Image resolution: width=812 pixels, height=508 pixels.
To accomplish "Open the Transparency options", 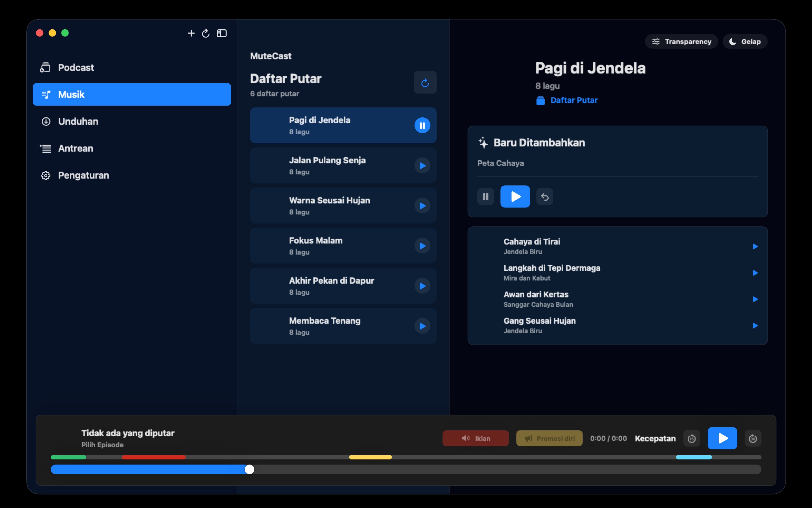I will [x=681, y=41].
